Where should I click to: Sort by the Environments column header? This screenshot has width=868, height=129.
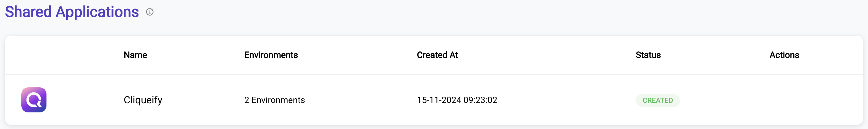coord(271,55)
